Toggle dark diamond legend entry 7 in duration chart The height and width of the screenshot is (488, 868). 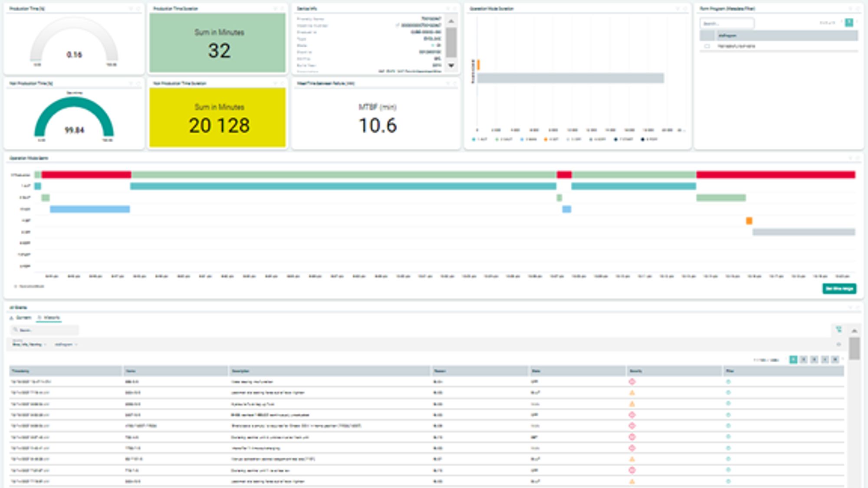[x=623, y=139]
